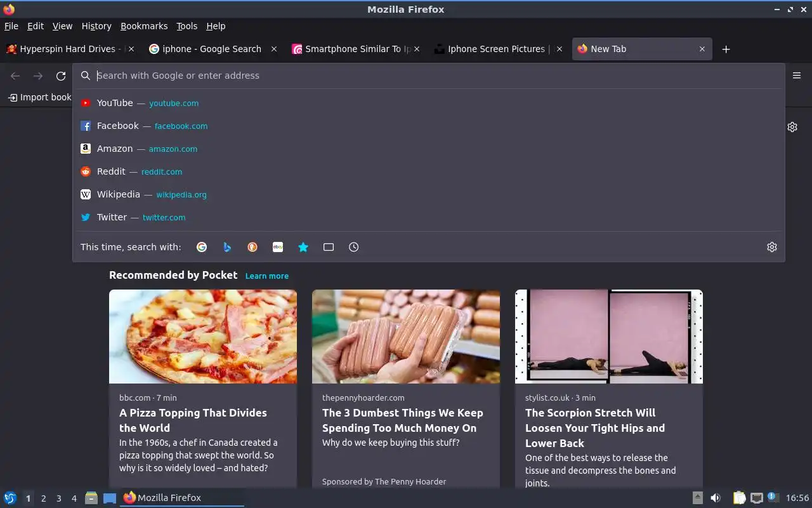Image resolution: width=812 pixels, height=508 pixels.
Task: Open Scorpion Stretch Will Loosen article title
Action: tap(595, 428)
